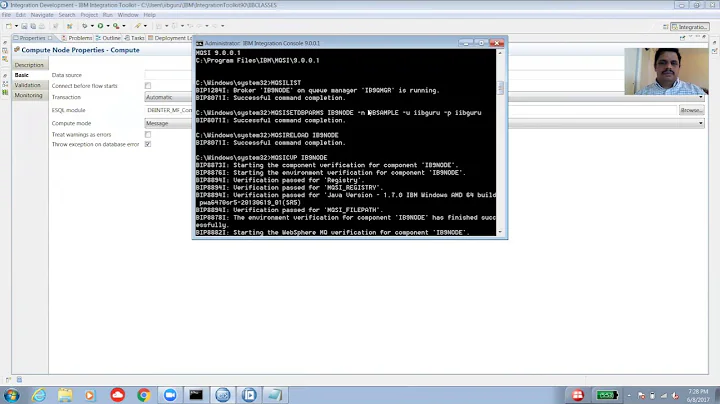Click the console scroll down arrow

pyautogui.click(x=500, y=232)
